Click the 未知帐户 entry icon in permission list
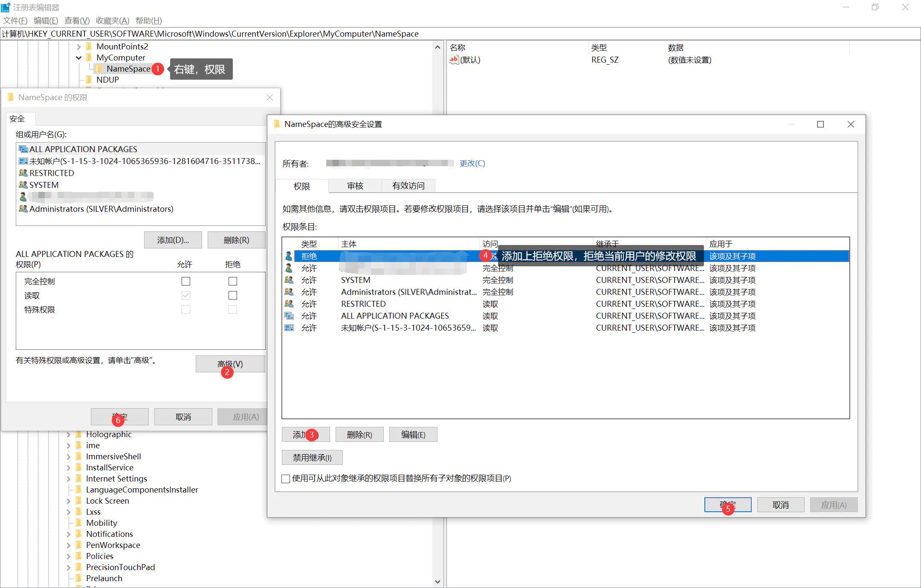This screenshot has height=588, width=921. 289,328
